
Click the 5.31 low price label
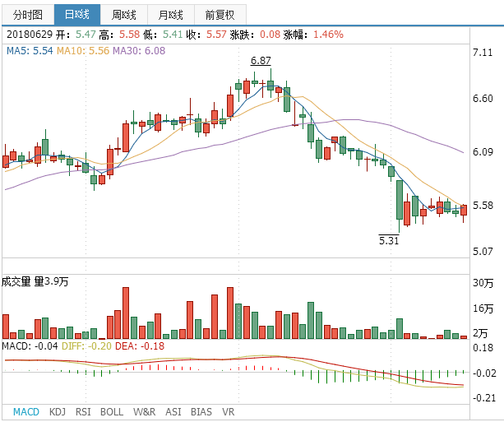click(389, 240)
